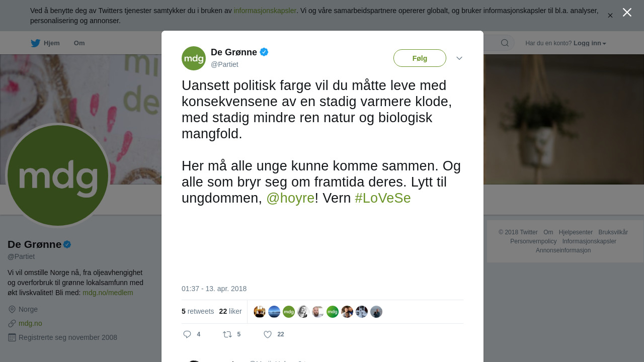Dismiss the cookie notice small x

click(x=610, y=16)
